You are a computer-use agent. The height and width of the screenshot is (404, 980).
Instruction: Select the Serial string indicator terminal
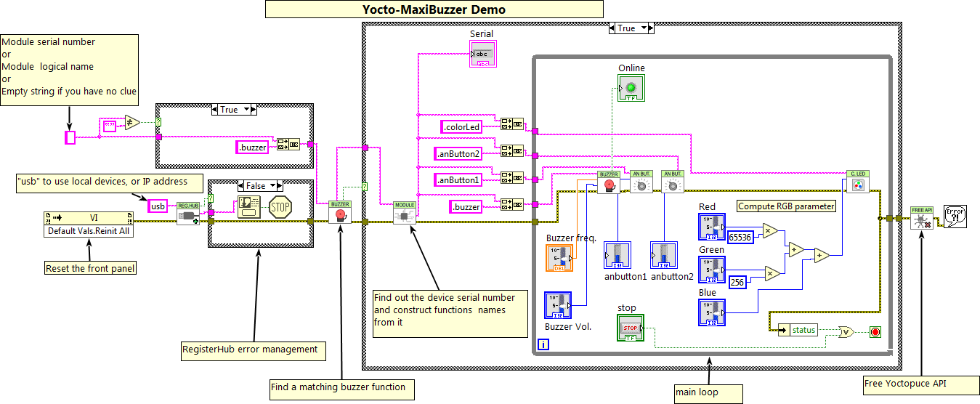click(x=481, y=54)
